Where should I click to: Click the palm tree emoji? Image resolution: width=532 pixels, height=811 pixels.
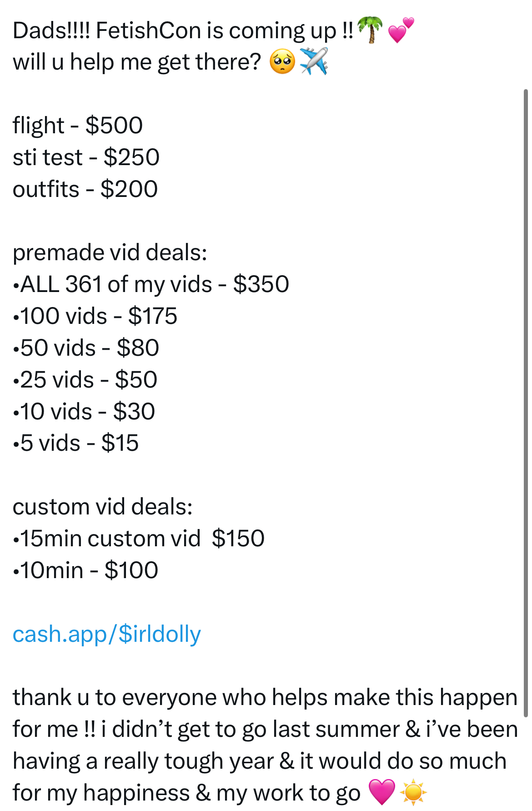click(370, 30)
